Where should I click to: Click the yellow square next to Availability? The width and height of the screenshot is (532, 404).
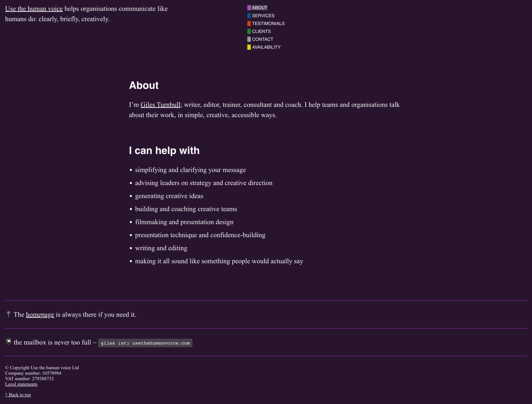click(x=249, y=47)
